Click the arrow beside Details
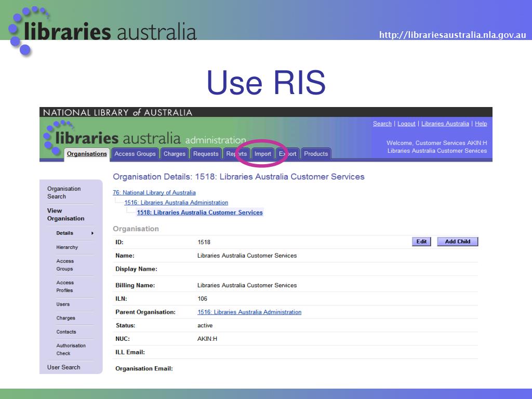Image resolution: width=532 pixels, height=399 pixels. click(92, 233)
